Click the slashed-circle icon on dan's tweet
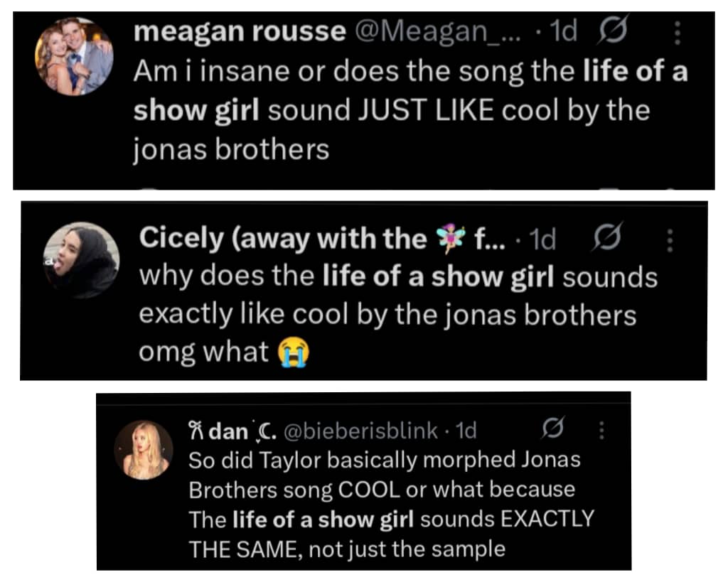The image size is (728, 582). tap(549, 429)
